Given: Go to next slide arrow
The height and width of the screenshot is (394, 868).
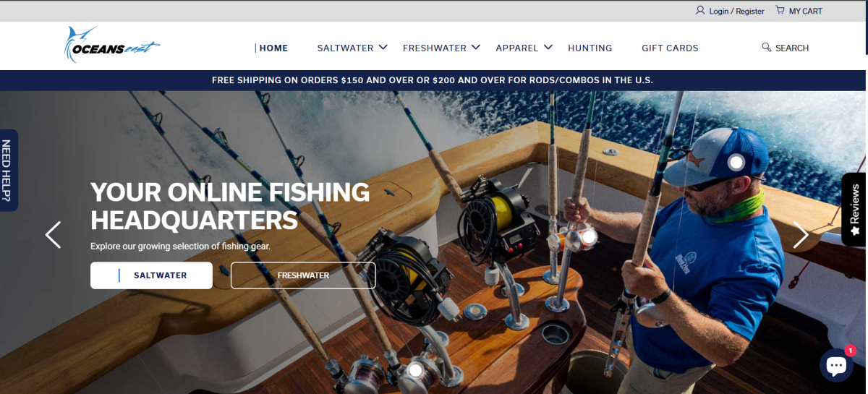Looking at the screenshot, I should pos(801,235).
